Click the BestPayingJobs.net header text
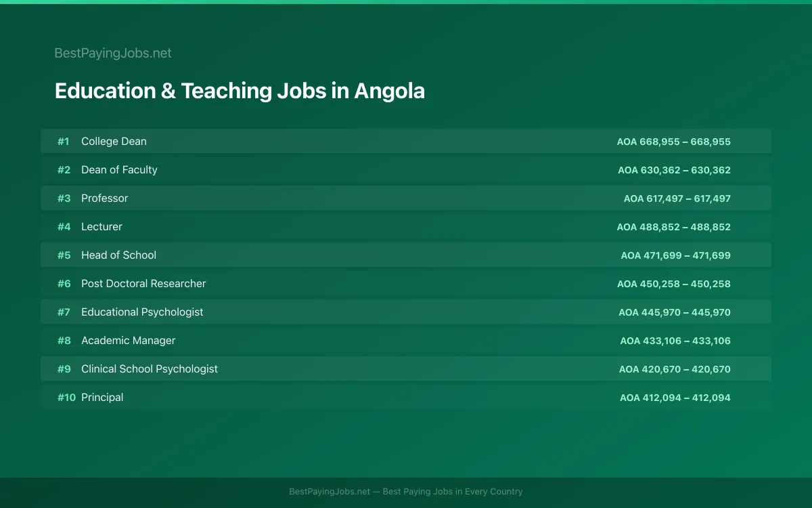Viewport: 812px width, 508px height. point(113,53)
